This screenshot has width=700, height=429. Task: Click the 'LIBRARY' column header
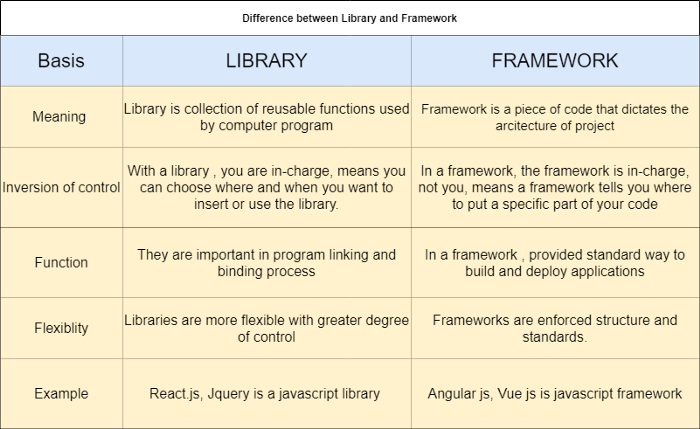click(x=266, y=60)
